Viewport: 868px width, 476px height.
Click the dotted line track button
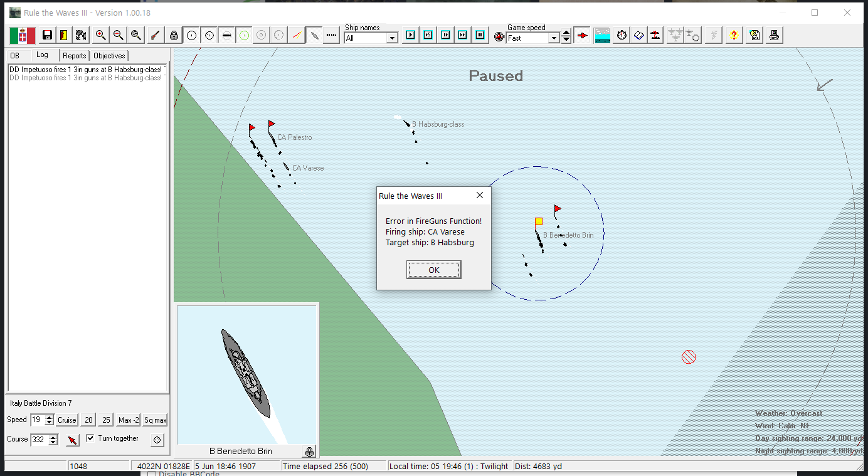click(332, 36)
